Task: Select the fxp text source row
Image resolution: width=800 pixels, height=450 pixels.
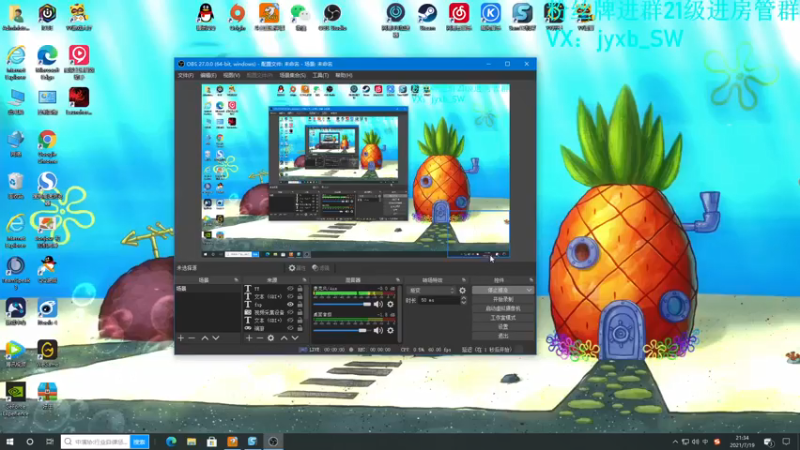Action: click(274, 305)
